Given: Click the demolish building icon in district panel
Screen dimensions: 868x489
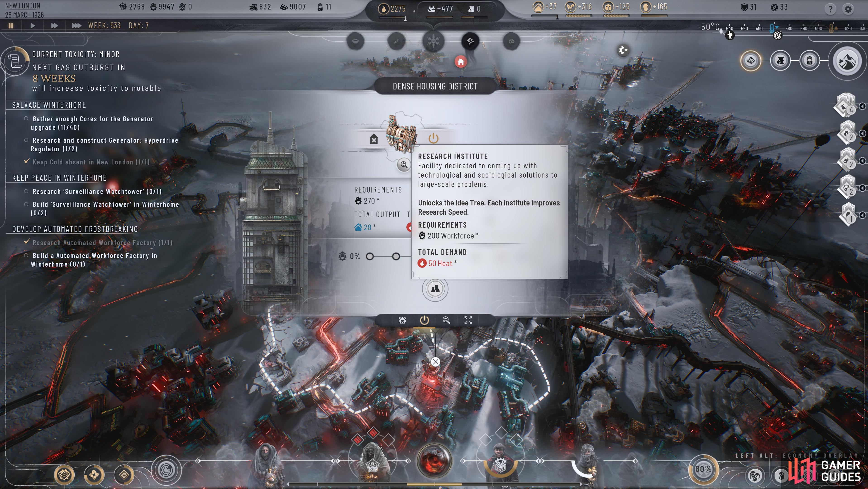Looking at the screenshot, I should pos(374,139).
